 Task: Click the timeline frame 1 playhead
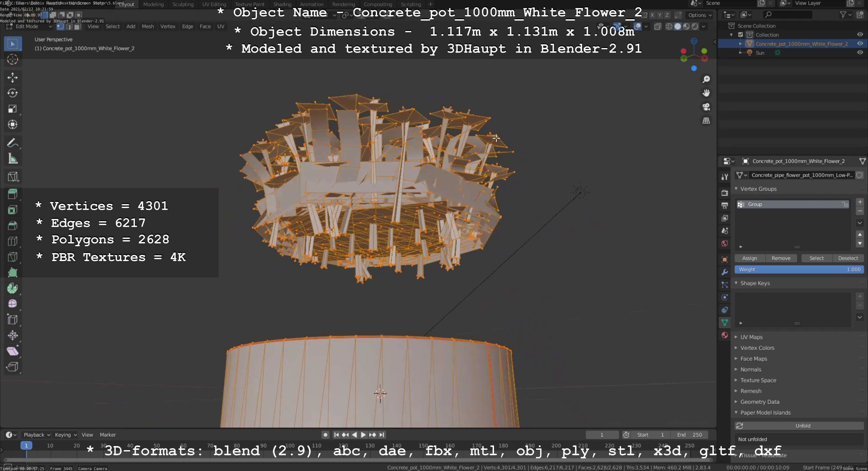click(x=26, y=445)
